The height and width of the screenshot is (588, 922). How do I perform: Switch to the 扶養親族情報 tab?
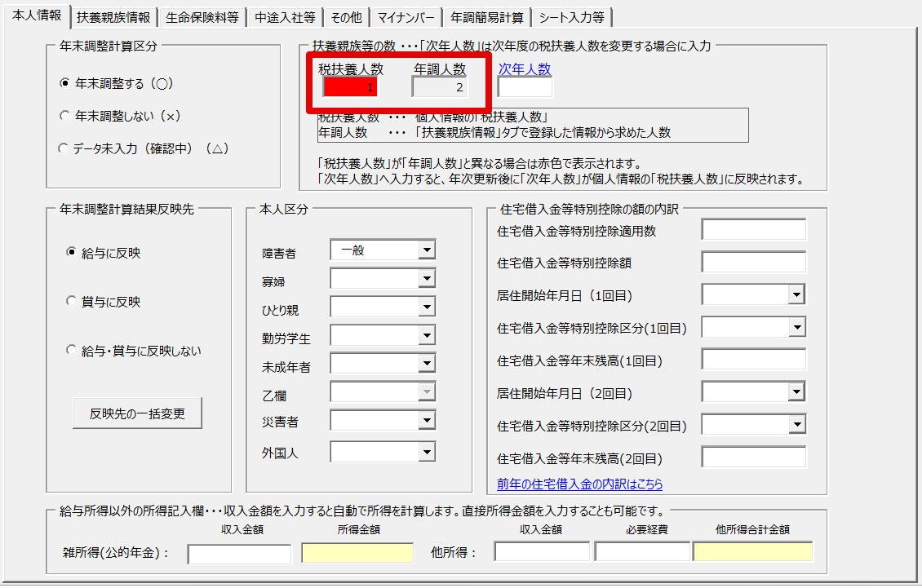113,17
